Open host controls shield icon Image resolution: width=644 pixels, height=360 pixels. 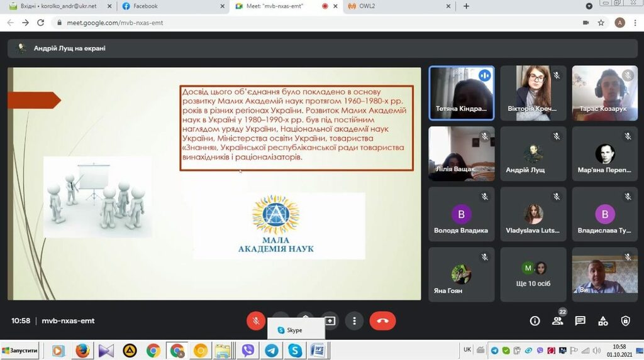coord(625,320)
